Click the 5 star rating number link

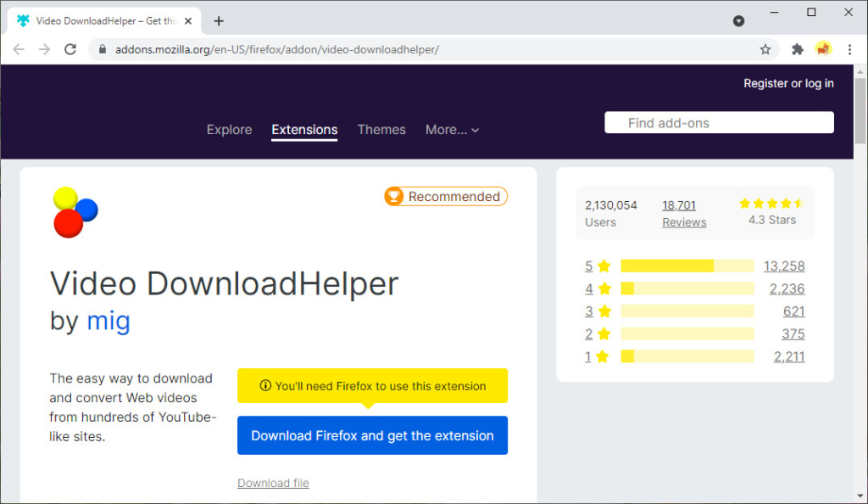click(x=588, y=266)
